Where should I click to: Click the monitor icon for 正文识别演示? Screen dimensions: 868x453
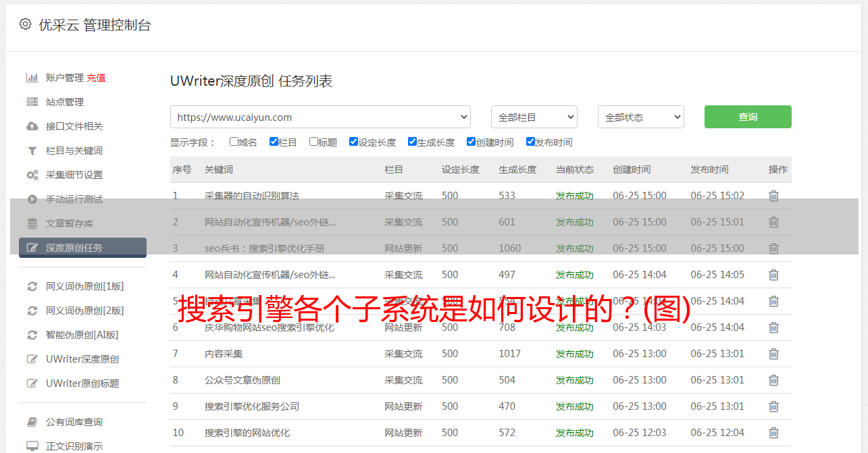[x=32, y=446]
